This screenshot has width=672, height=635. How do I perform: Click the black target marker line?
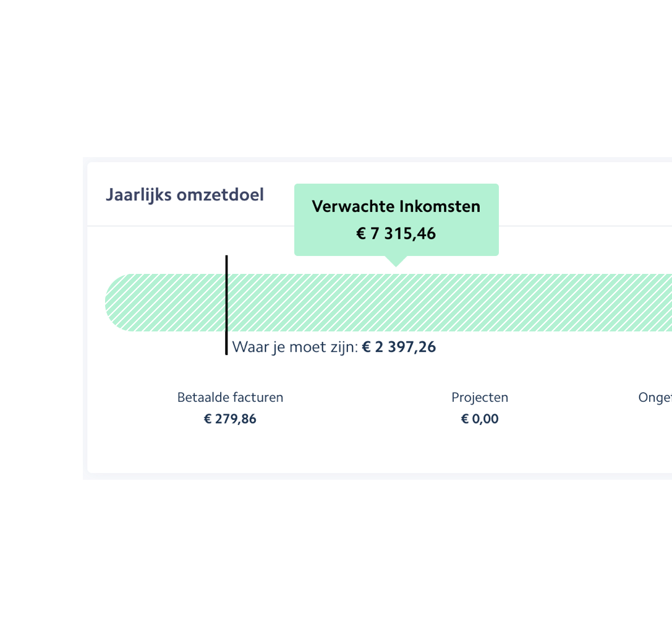227,303
